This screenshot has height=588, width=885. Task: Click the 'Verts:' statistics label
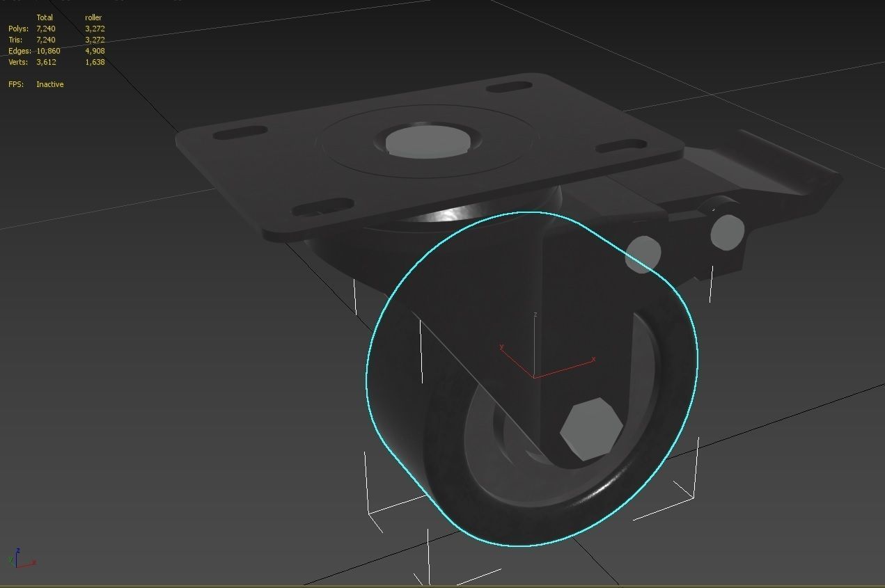point(18,62)
